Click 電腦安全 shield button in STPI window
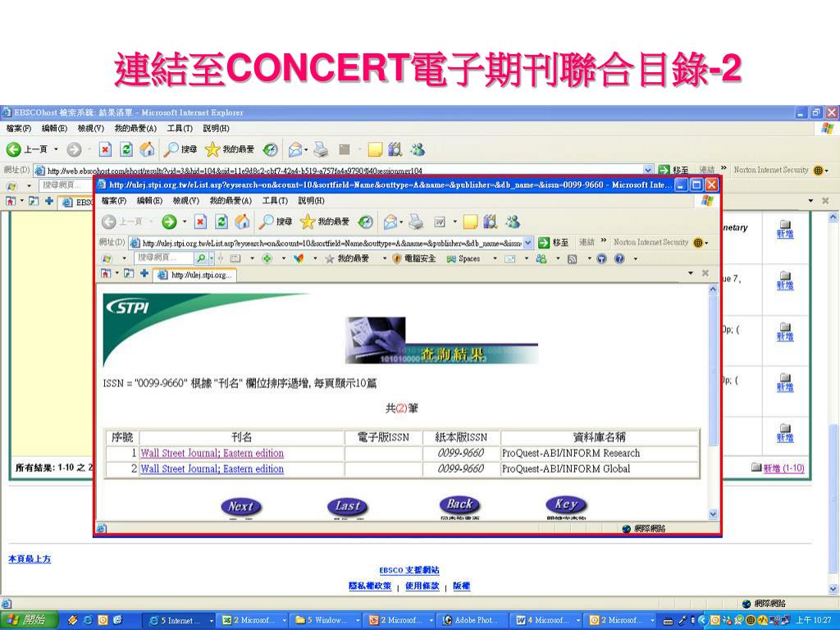The image size is (840, 630). pyautogui.click(x=414, y=258)
